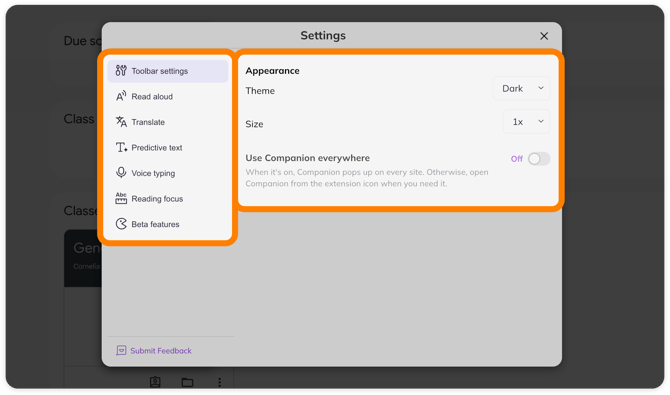
Task: Open the Read aloud settings section
Action: (168, 97)
